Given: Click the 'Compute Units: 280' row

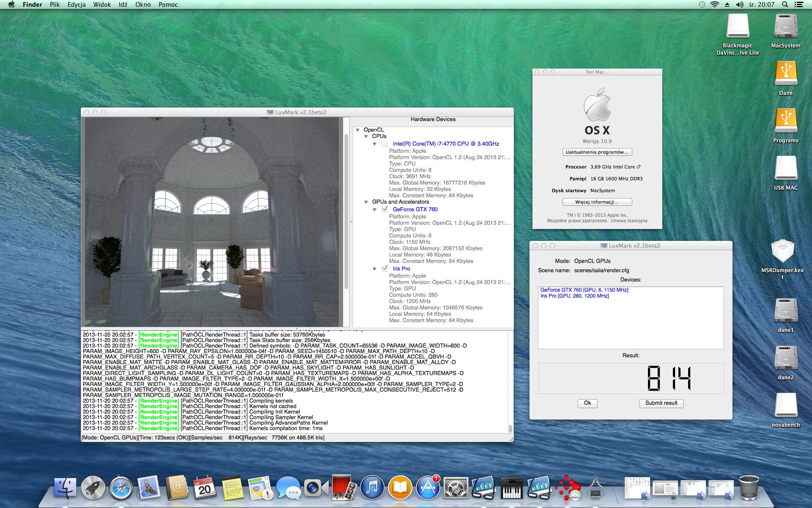Looking at the screenshot, I should click(x=413, y=295).
